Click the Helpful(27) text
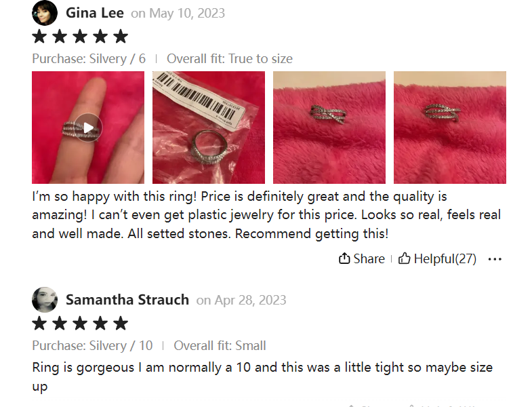This screenshot has width=532, height=407. pos(445,258)
